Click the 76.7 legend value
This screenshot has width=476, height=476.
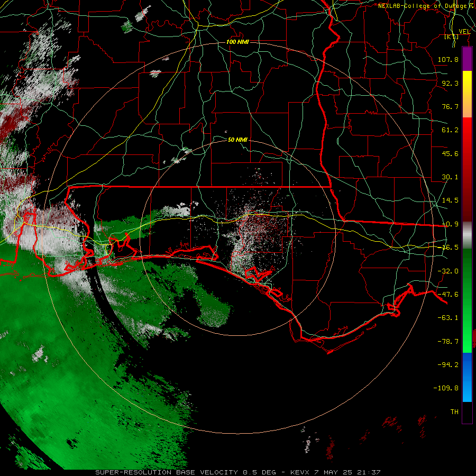[450, 106]
